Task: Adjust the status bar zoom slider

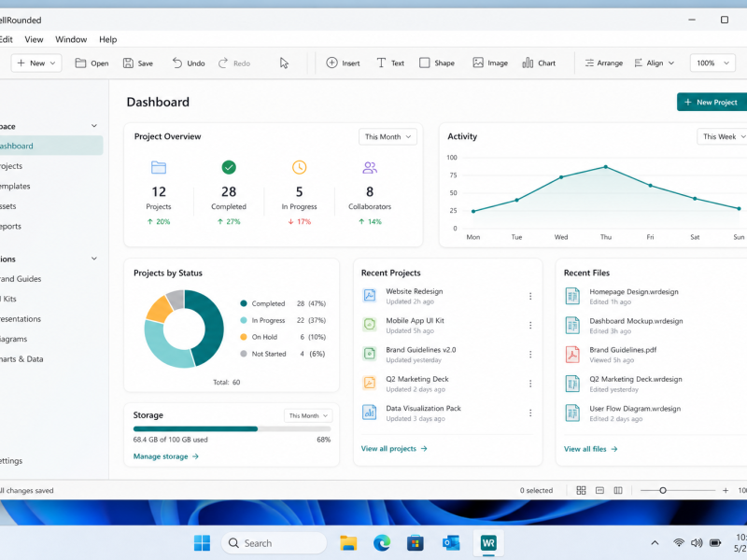Action: (x=663, y=491)
